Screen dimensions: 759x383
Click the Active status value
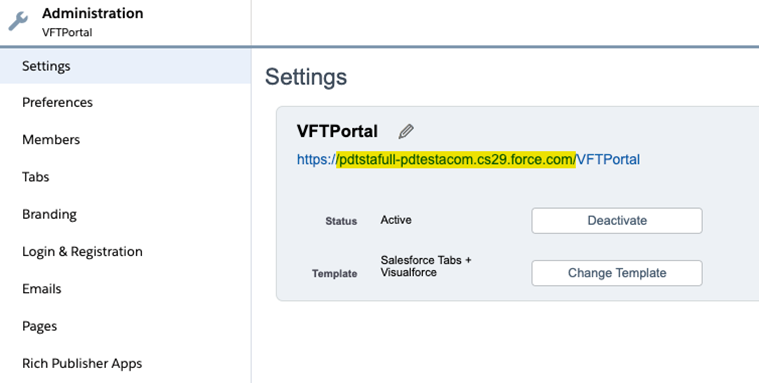click(x=396, y=220)
